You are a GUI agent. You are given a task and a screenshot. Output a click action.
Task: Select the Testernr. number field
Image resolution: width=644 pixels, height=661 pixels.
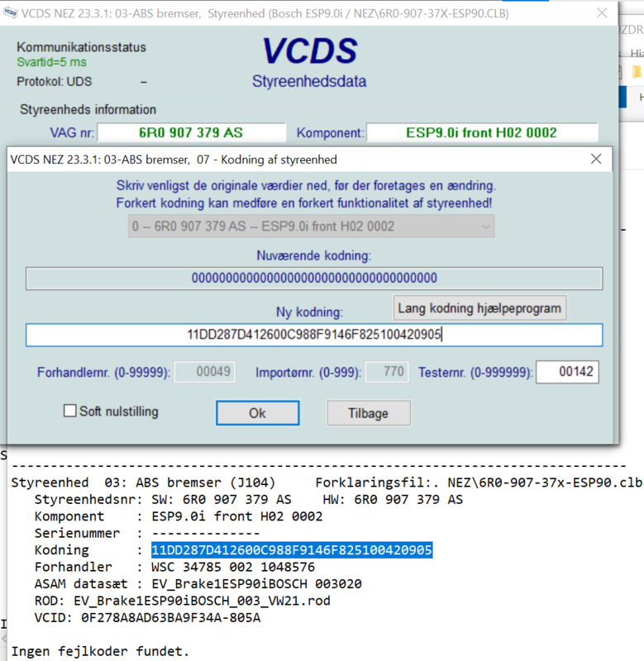tap(567, 373)
